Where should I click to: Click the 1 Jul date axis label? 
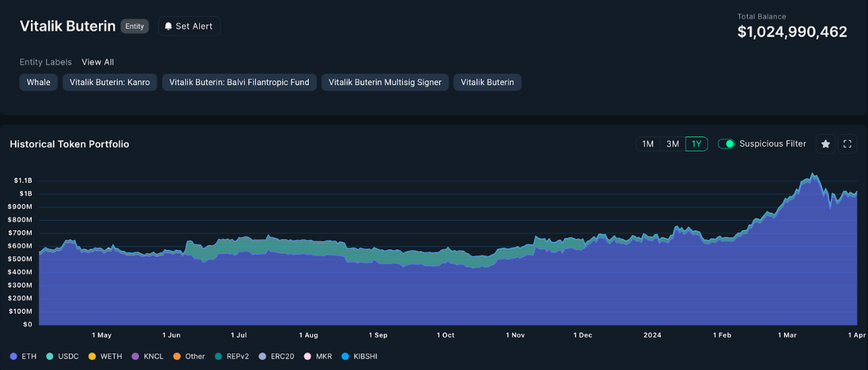239,335
